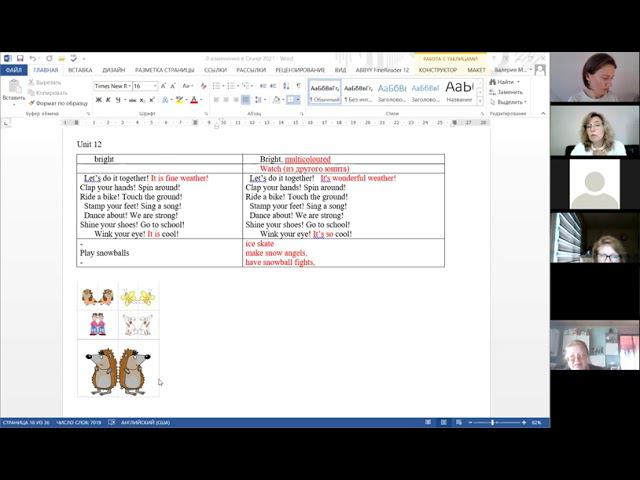Click the page count indicator in status bar
The height and width of the screenshot is (480, 640).
(26, 422)
